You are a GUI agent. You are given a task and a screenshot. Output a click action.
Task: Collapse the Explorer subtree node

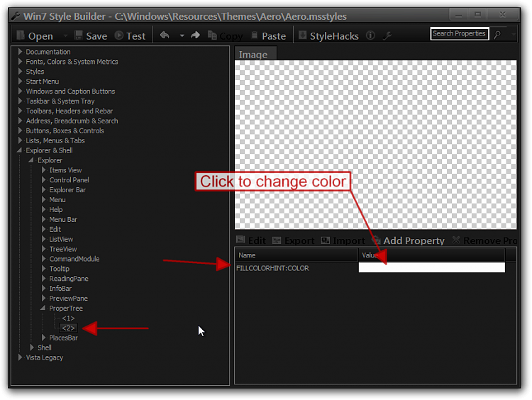pos(31,160)
